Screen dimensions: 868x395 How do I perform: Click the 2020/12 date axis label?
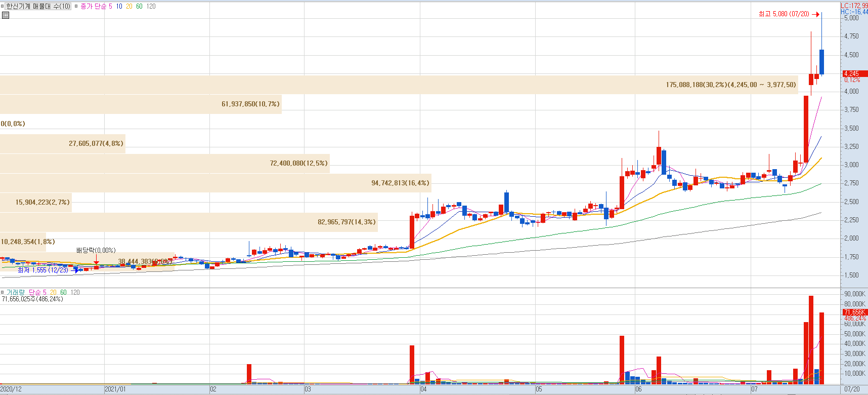[11, 389]
